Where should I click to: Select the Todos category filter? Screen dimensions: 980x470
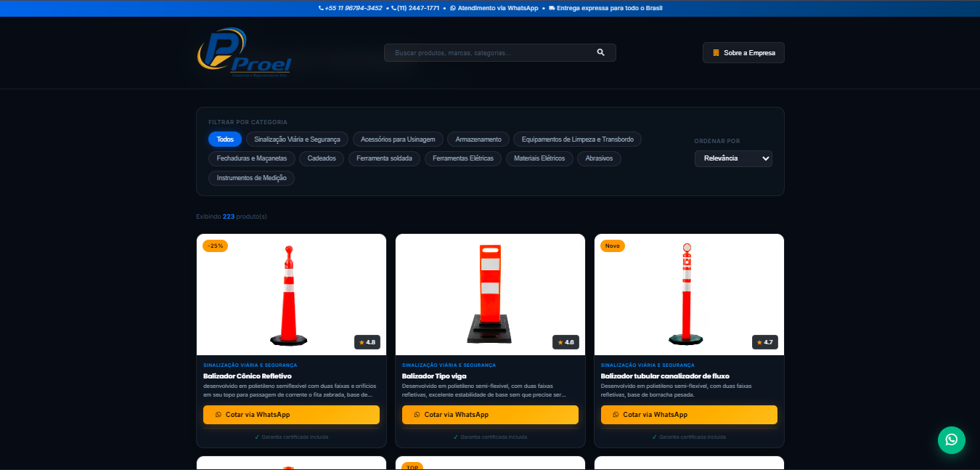[x=225, y=139]
